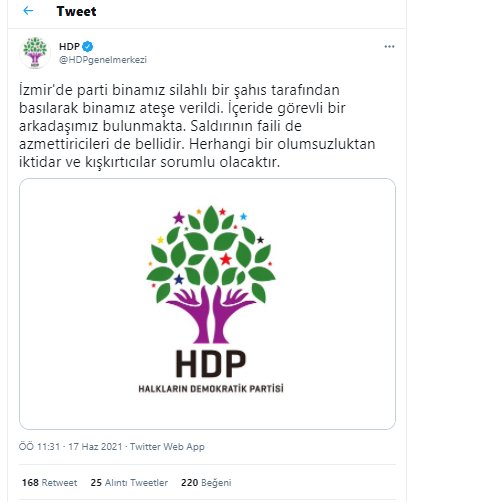Image resolution: width=500 pixels, height=502 pixels.
Task: View the 168 Retweet list
Action: pyautogui.click(x=49, y=483)
